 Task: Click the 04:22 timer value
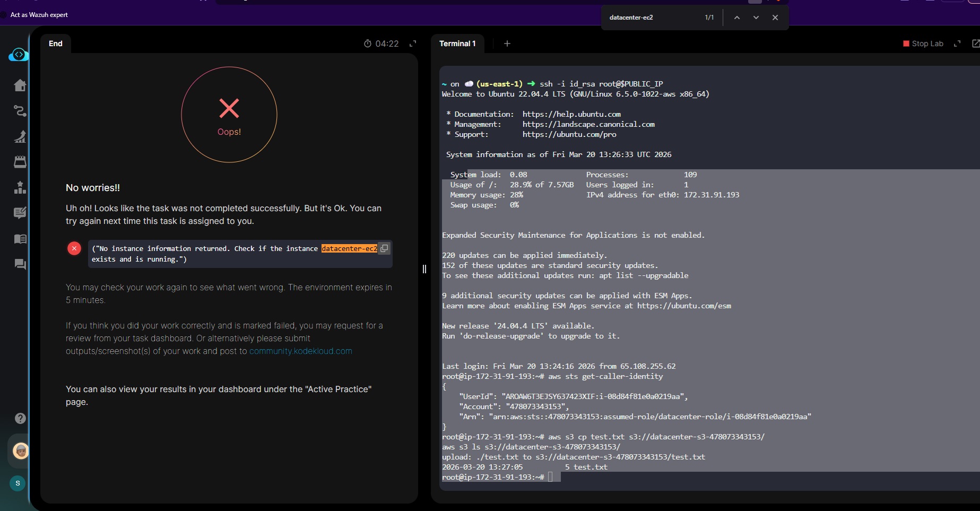(387, 44)
